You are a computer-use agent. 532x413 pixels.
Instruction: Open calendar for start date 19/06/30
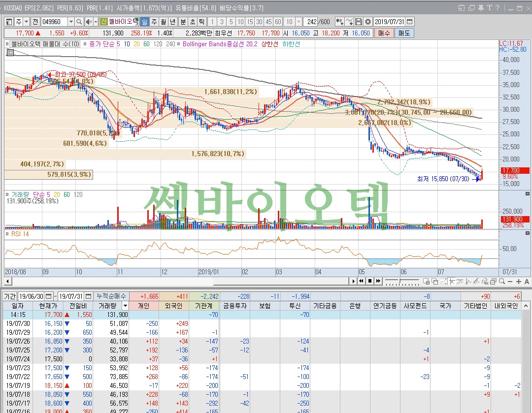(x=48, y=296)
